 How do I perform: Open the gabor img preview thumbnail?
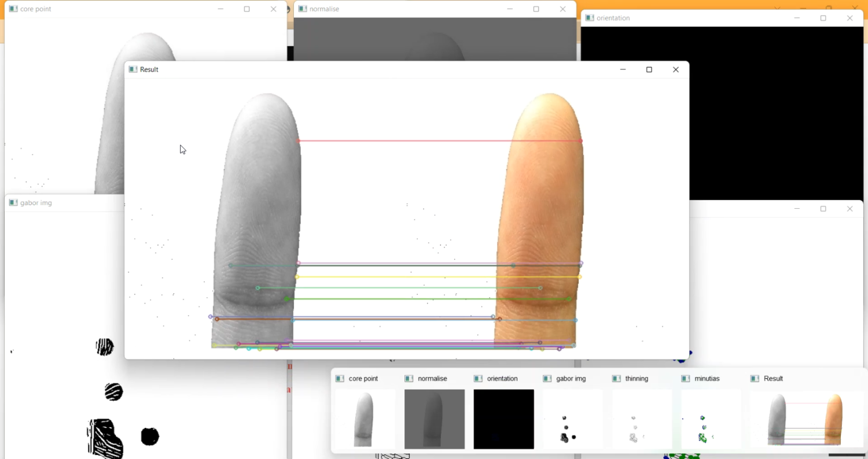572,419
